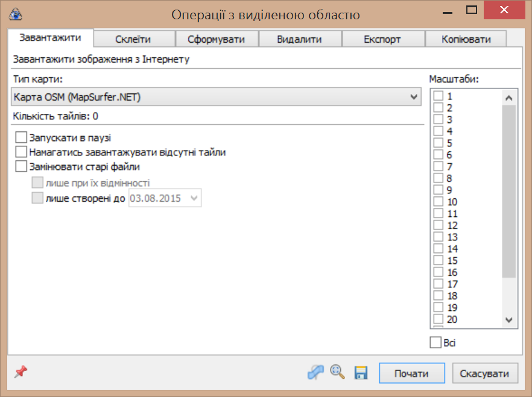Screen dimensions: 532x397
Task: Click the 'Скасувати' button
Action: point(485,374)
